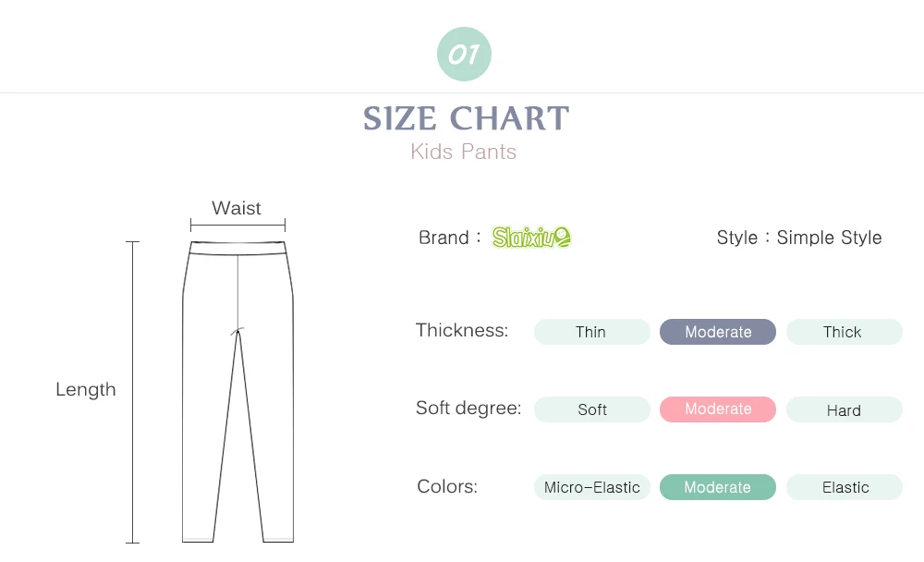Viewport: 924px width, 562px height.
Task: Choose the Hard soft degree option
Action: 844,409
